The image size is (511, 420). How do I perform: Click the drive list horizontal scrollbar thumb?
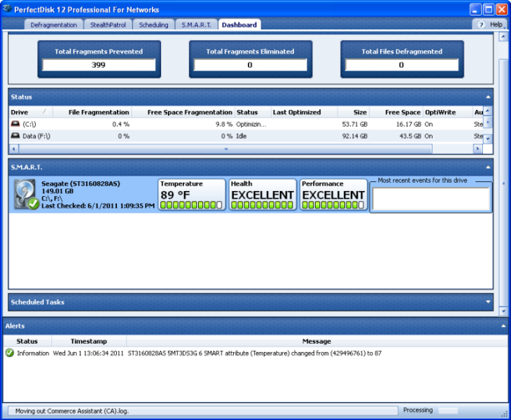click(225, 149)
